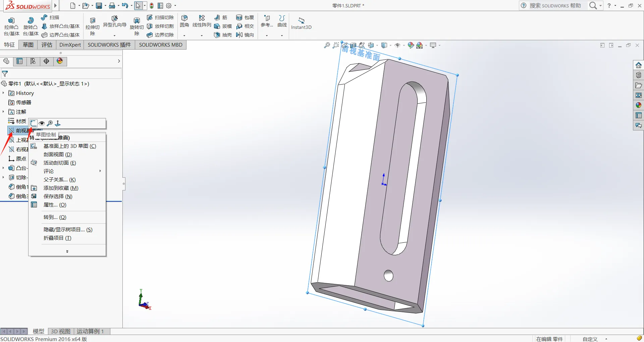This screenshot has height=342, width=644.
Task: Choose 剖面视图 (D) from the context menu
Action: click(58, 154)
